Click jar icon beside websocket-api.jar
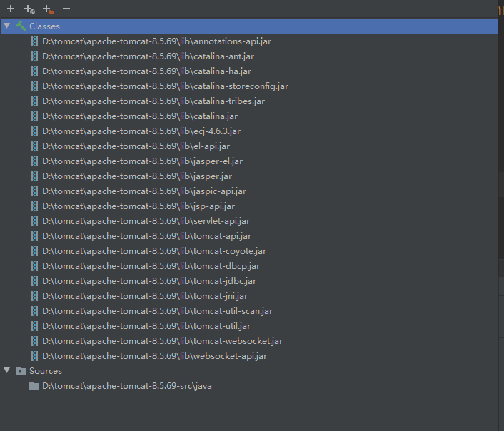 (34, 356)
